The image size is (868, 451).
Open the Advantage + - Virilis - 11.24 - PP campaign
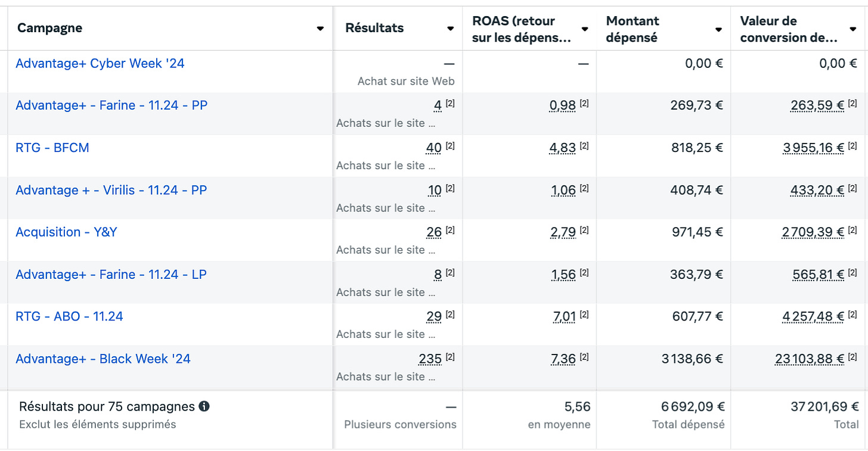point(111,190)
